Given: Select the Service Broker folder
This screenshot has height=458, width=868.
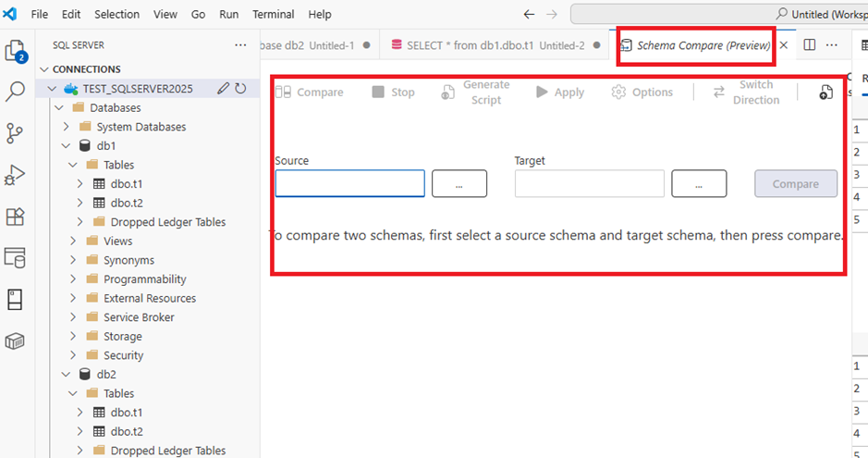Looking at the screenshot, I should click(139, 317).
